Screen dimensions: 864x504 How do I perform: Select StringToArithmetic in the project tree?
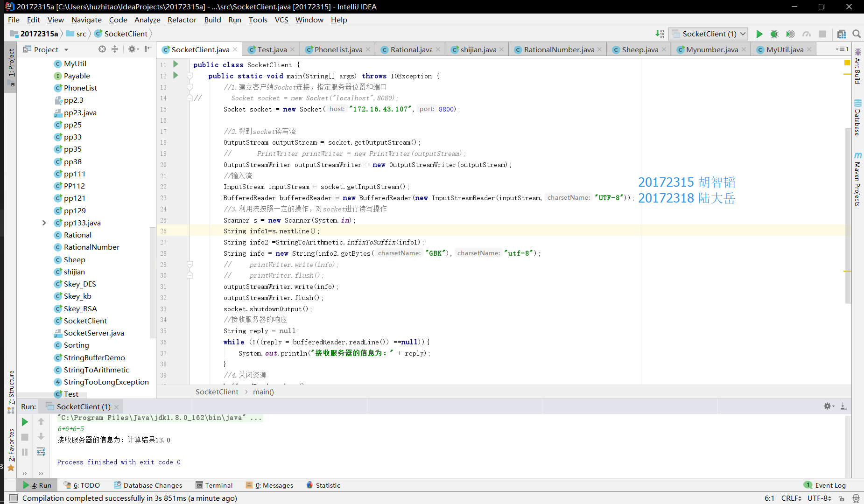pos(96,370)
